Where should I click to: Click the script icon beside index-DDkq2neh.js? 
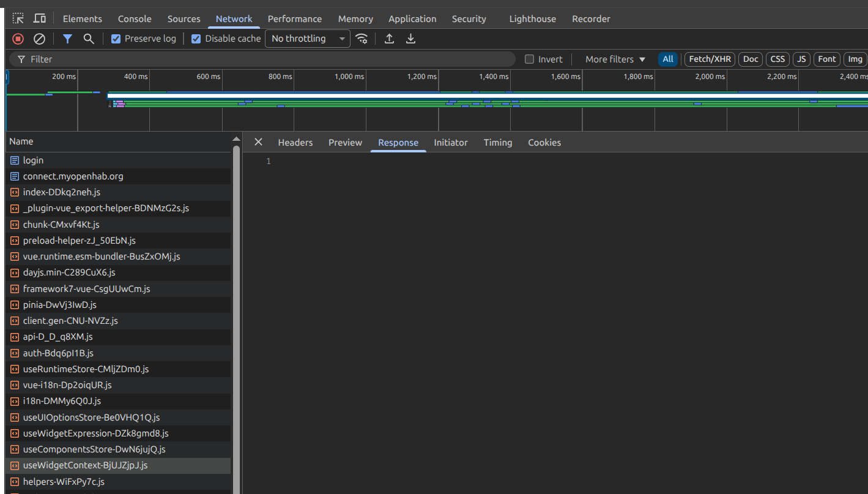(x=15, y=192)
